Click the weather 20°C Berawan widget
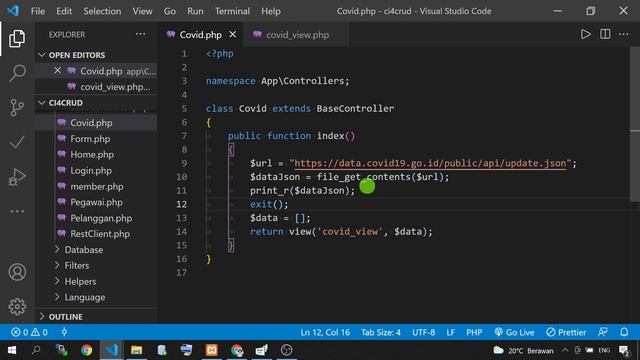 tap(523, 350)
